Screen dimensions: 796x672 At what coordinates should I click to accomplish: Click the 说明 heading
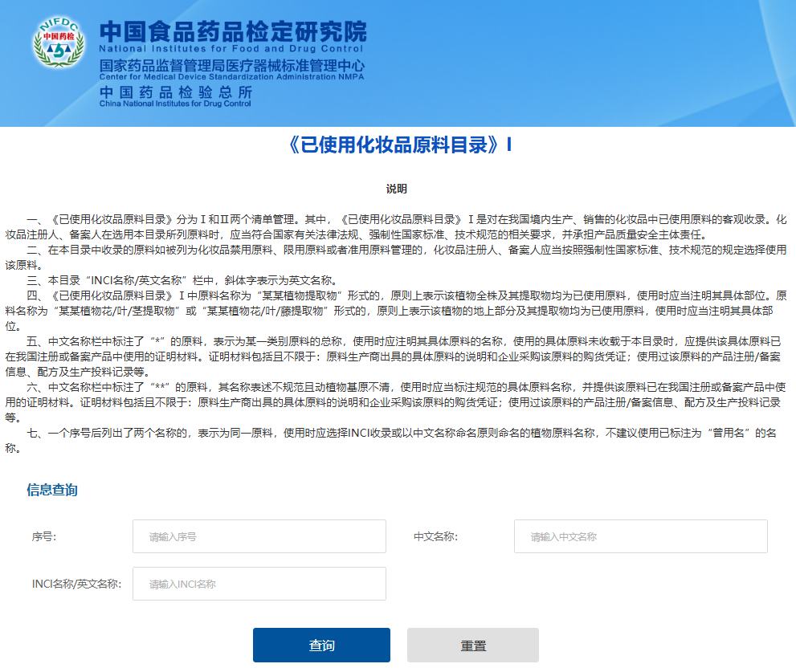397,189
